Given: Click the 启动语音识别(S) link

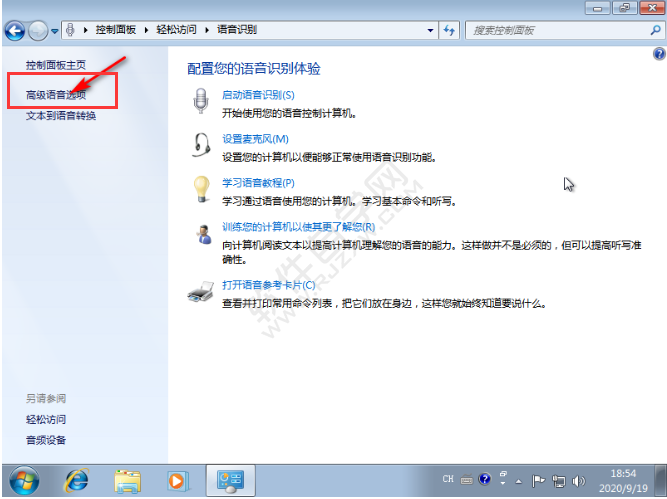Looking at the screenshot, I should click(258, 95).
